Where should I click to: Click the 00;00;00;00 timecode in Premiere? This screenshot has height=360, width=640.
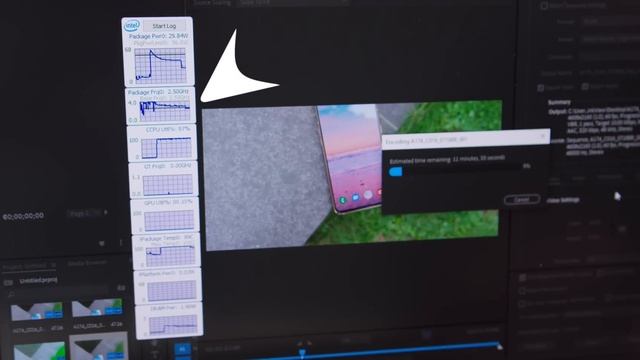coord(23,216)
